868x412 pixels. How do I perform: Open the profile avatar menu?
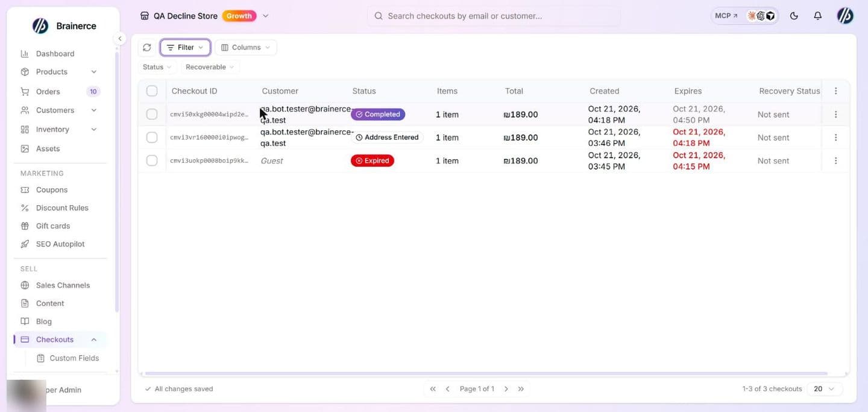coord(845,16)
